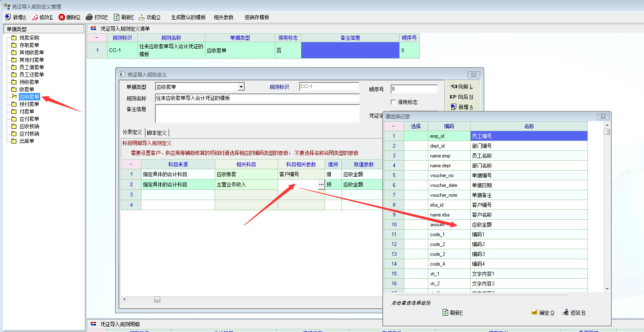Toggle the 停用标志 checkbox
The height and width of the screenshot is (332, 644).
tap(393, 102)
